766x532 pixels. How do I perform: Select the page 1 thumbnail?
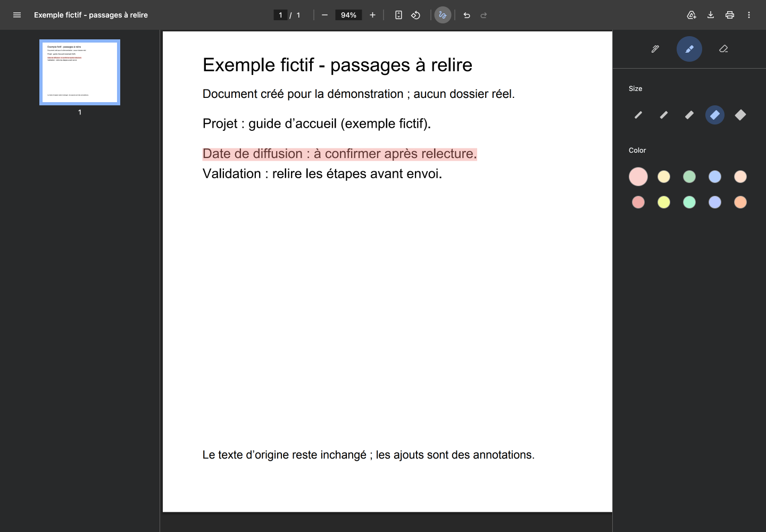80,72
